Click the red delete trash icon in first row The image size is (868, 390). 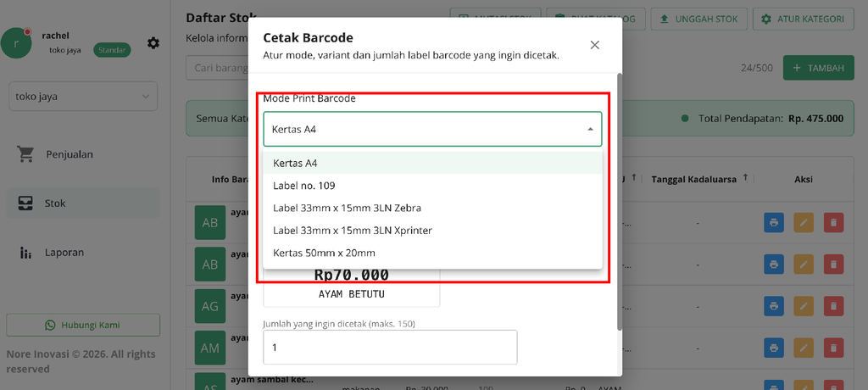834,223
